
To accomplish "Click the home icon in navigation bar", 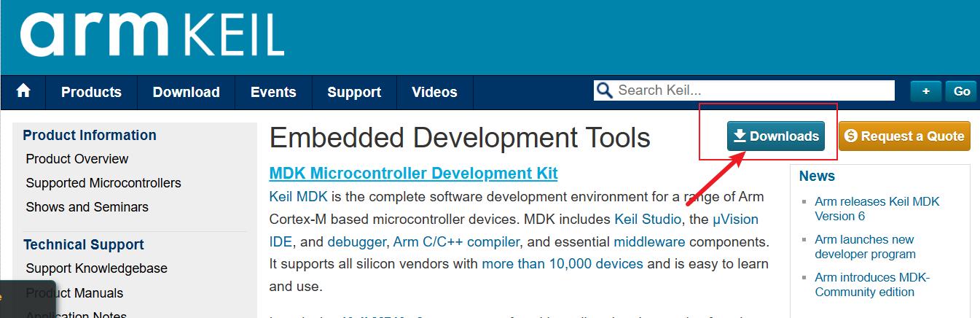I will click(23, 91).
